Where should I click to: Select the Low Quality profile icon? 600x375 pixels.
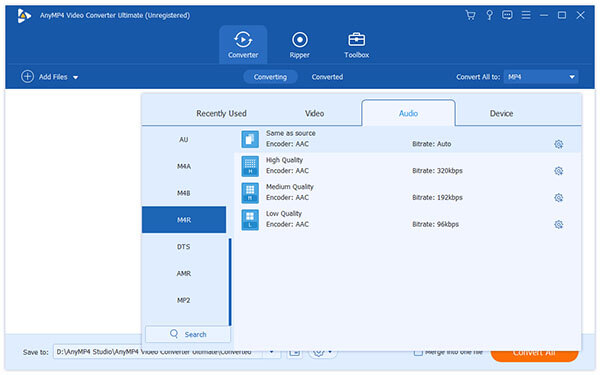(x=250, y=219)
